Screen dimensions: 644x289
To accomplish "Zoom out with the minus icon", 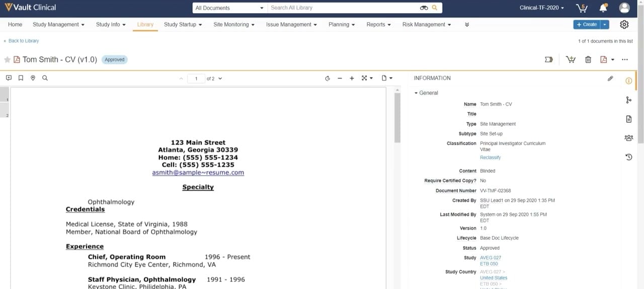I will pyautogui.click(x=340, y=78).
